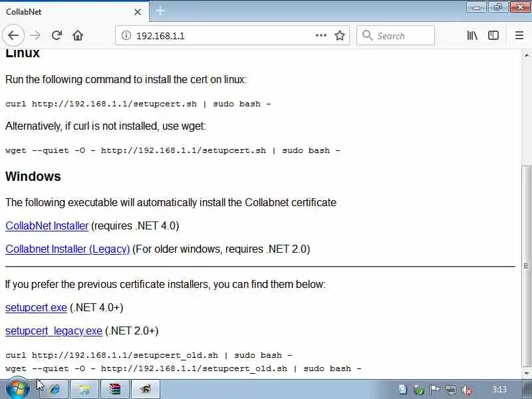The image size is (532, 399).
Task: Click the clock showing 3:13
Action: (499, 390)
